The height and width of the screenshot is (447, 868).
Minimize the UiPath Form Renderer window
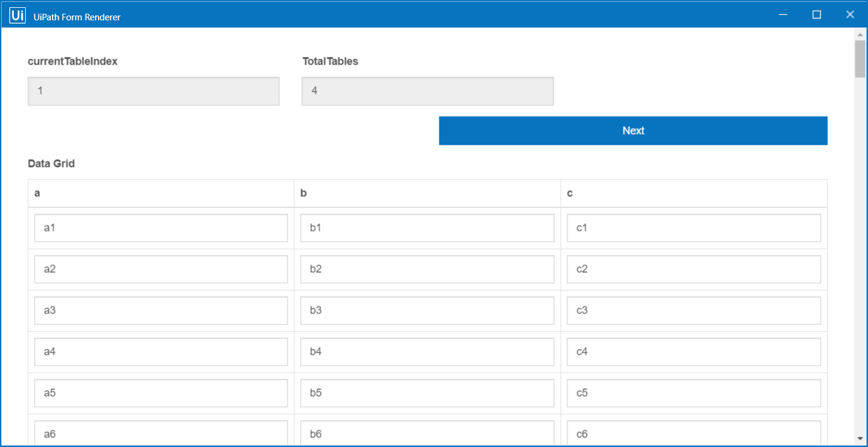coord(783,15)
